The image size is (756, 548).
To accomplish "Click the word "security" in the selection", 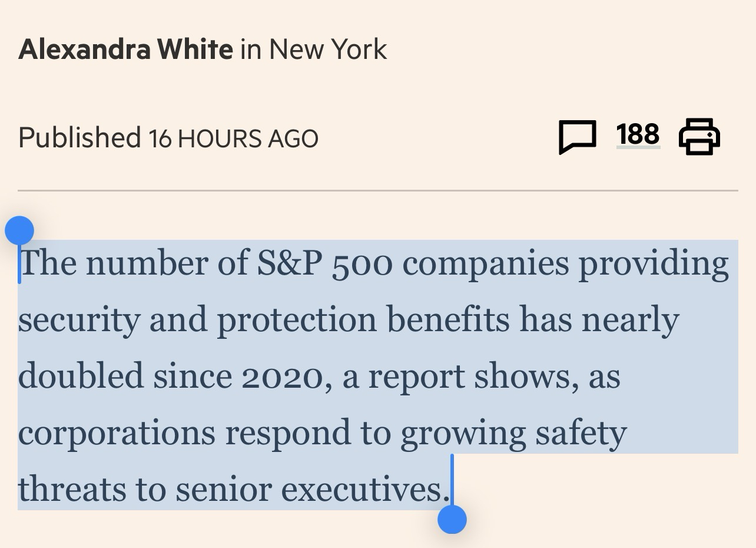I will 79,321.
